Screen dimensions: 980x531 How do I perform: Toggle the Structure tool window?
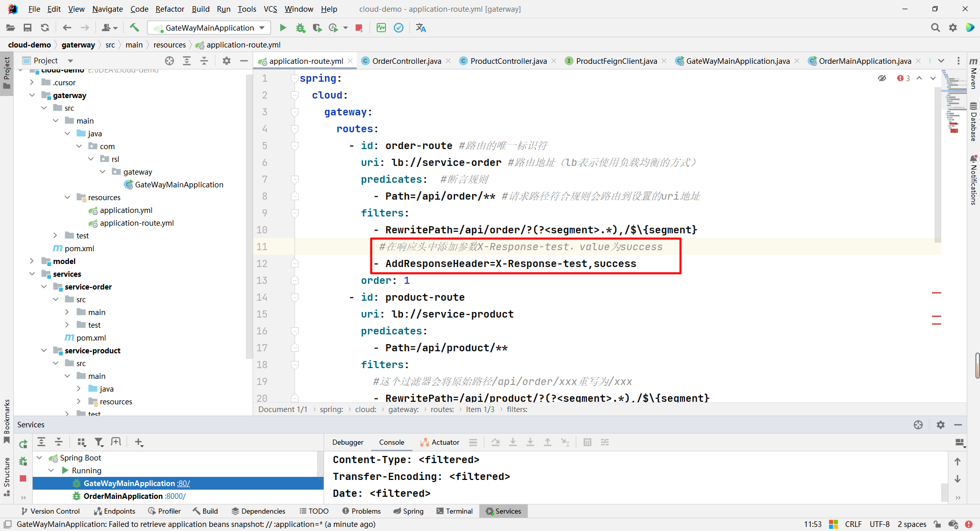[x=7, y=476]
